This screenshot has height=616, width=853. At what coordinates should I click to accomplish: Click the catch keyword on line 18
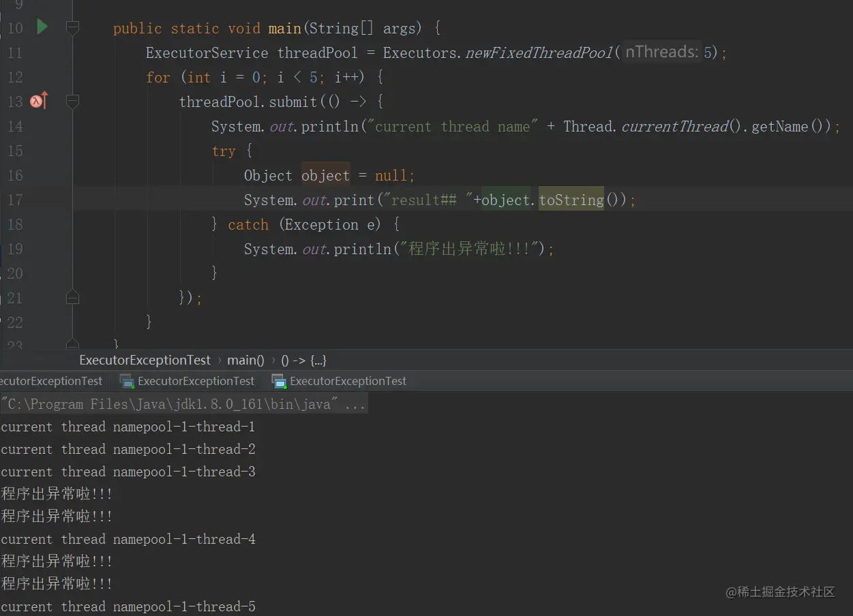pos(248,224)
